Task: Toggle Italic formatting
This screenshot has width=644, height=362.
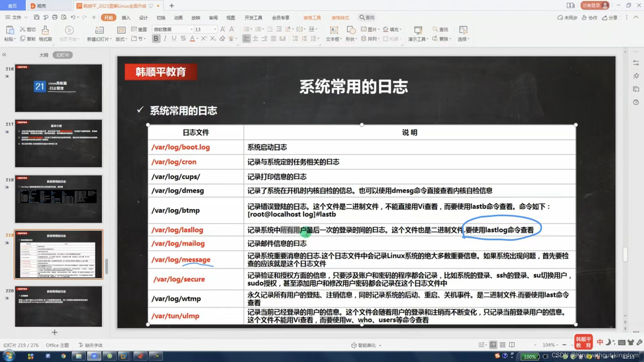Action: click(165, 39)
